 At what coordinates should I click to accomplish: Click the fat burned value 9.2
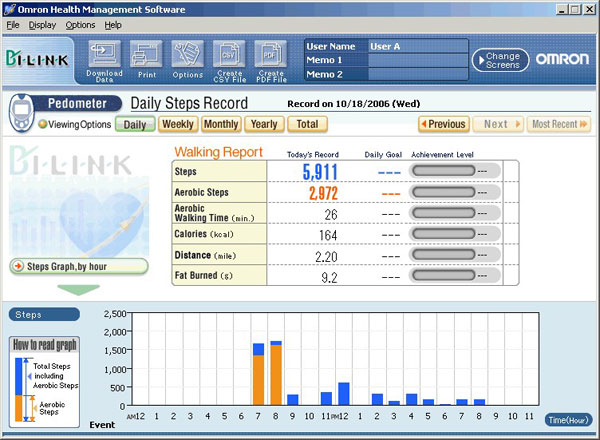[329, 277]
